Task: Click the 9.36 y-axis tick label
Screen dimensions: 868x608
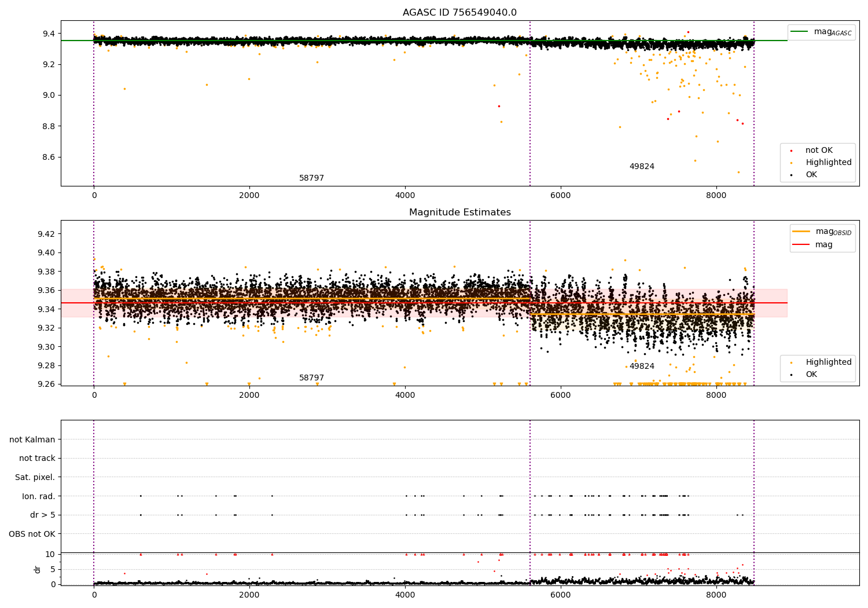Action: (x=46, y=290)
